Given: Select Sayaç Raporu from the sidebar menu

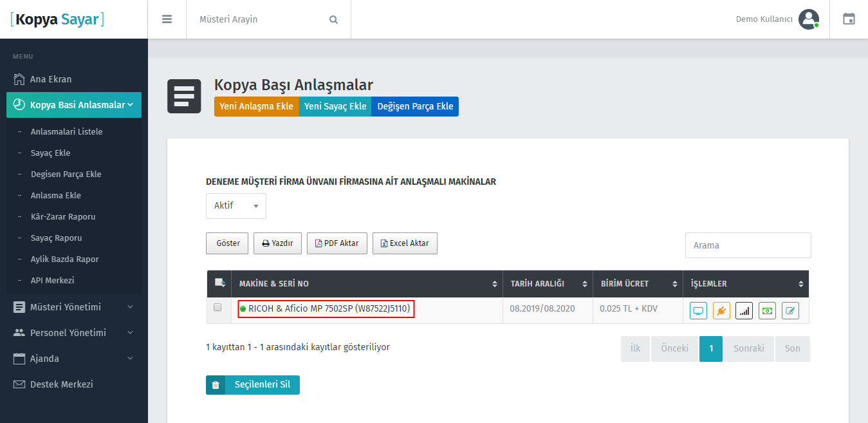Looking at the screenshot, I should 57,238.
